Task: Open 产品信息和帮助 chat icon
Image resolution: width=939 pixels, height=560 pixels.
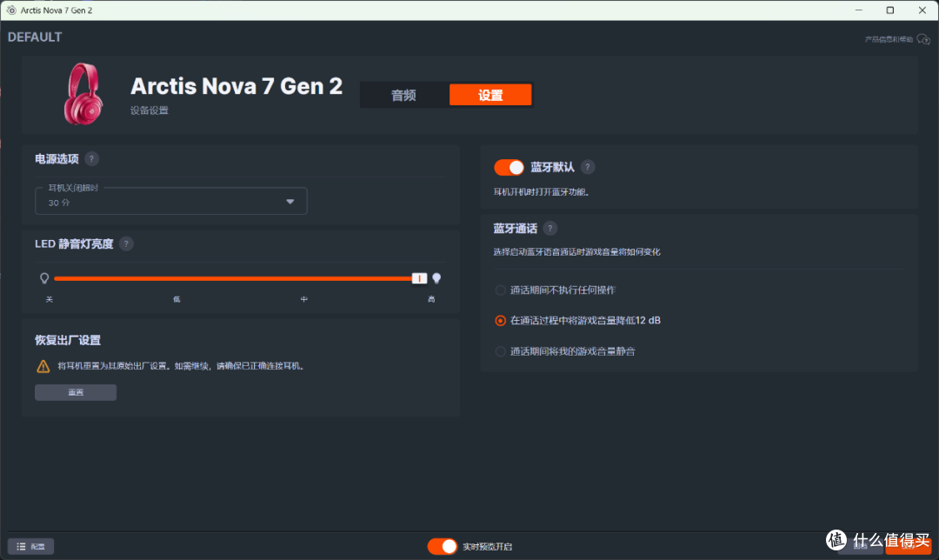Action: (923, 39)
